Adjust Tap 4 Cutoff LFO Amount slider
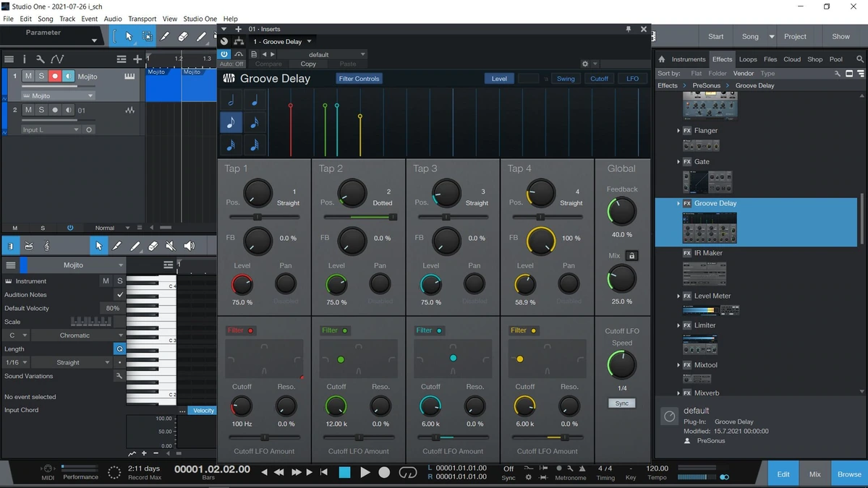The image size is (868, 488). 548,437
